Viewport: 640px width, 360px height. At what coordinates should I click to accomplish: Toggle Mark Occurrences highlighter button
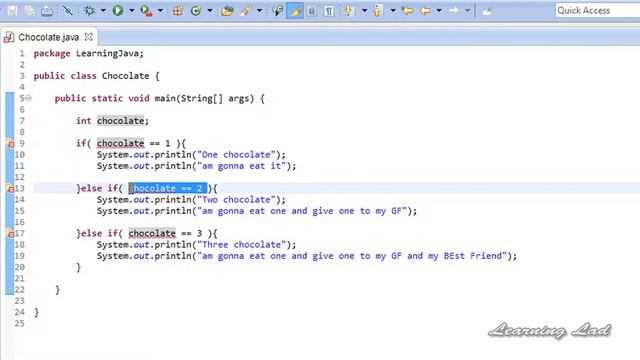pos(295,11)
